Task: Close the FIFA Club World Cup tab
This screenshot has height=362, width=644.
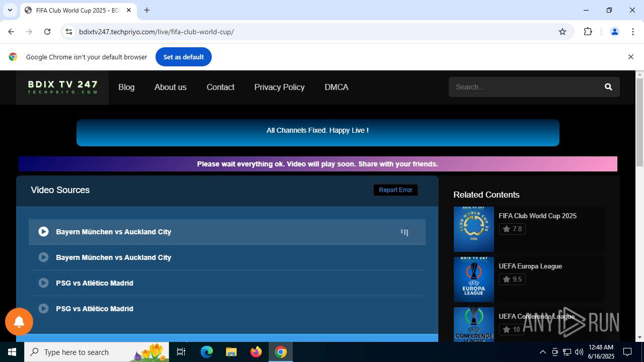Action: click(x=129, y=10)
